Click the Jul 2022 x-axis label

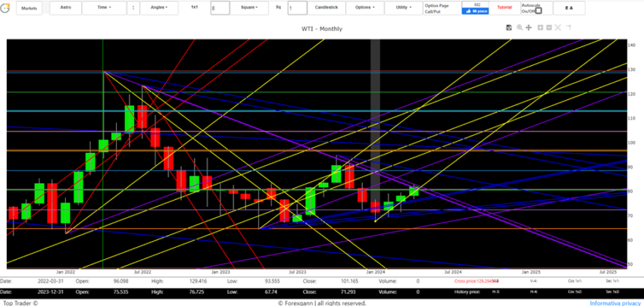pos(142,272)
